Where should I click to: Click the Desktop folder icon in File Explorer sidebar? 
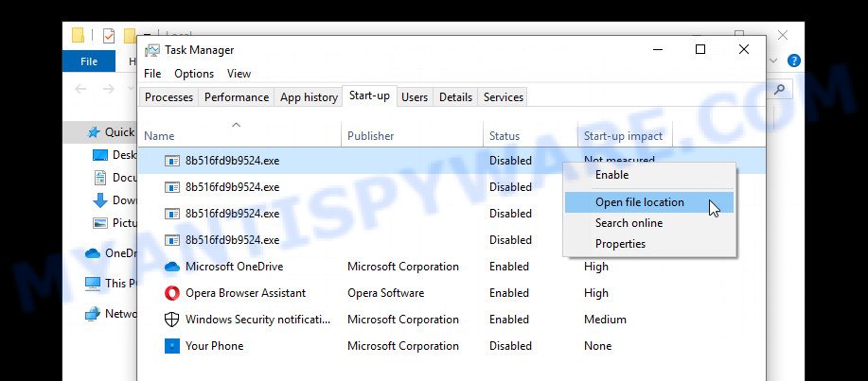[x=100, y=155]
